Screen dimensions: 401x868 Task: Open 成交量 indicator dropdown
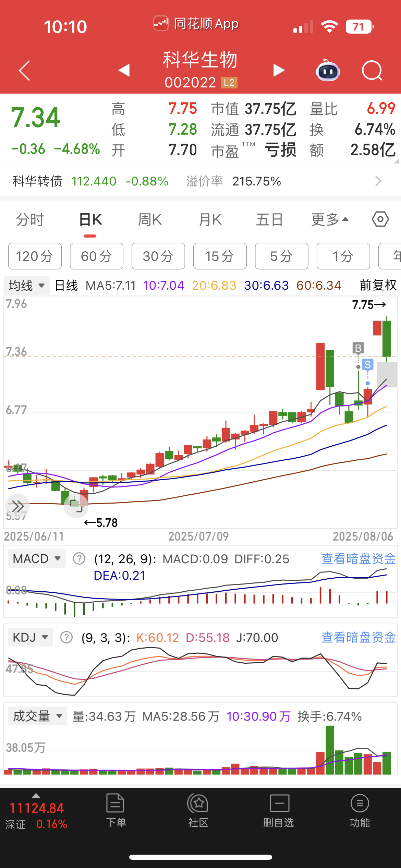pyautogui.click(x=37, y=716)
